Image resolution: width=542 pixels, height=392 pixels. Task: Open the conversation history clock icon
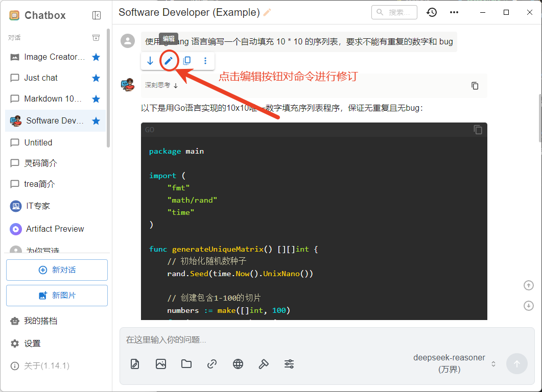[432, 12]
